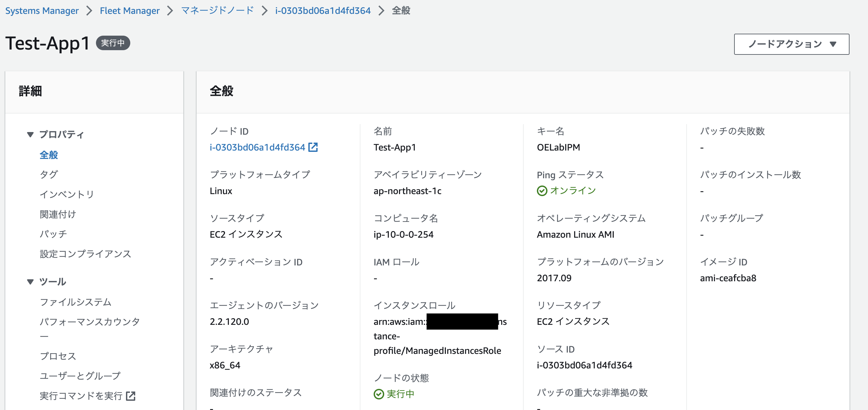Select the タグ sidebar item
Image resolution: width=868 pixels, height=410 pixels.
point(48,174)
